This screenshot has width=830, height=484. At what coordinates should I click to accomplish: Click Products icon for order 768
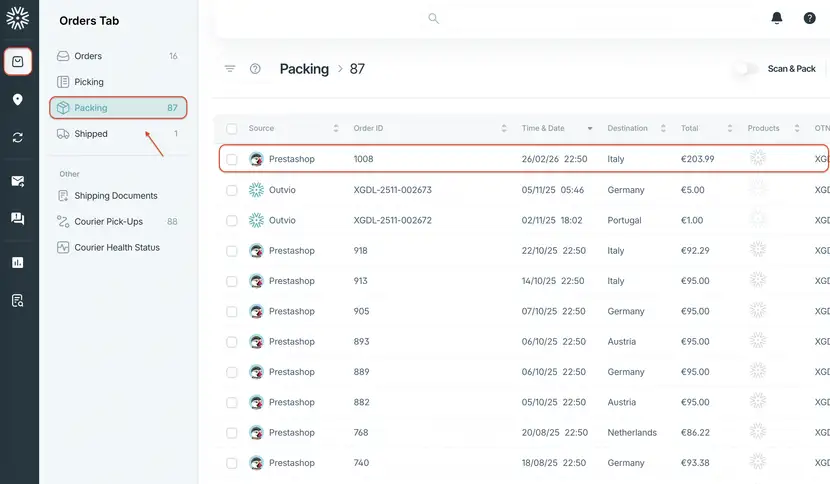click(758, 432)
